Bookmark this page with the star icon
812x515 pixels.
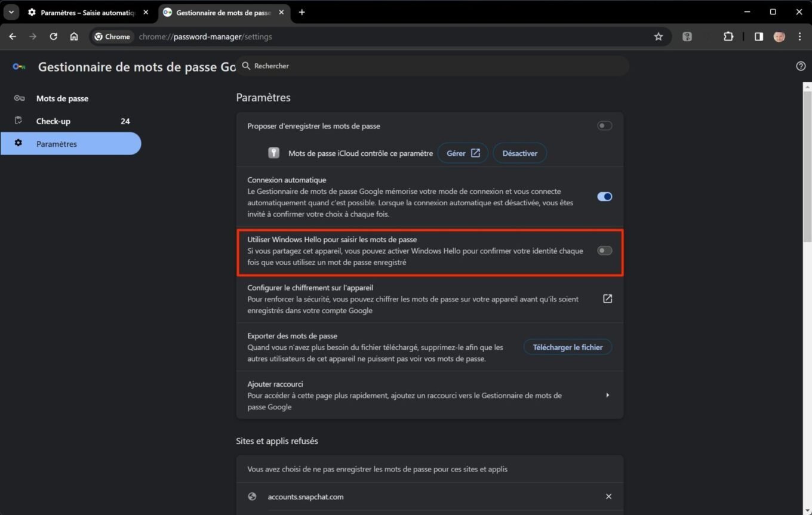tap(659, 36)
